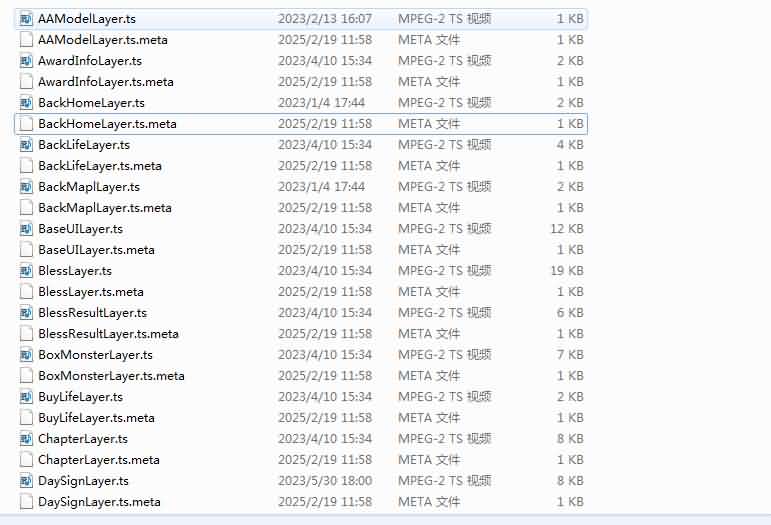Click the ChapterLayer.ts file icon

27,439
